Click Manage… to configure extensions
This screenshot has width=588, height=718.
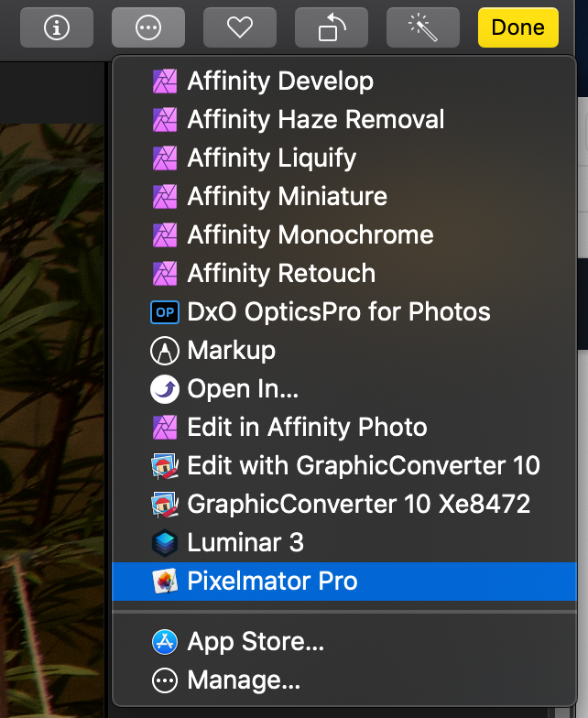pyautogui.click(x=244, y=680)
